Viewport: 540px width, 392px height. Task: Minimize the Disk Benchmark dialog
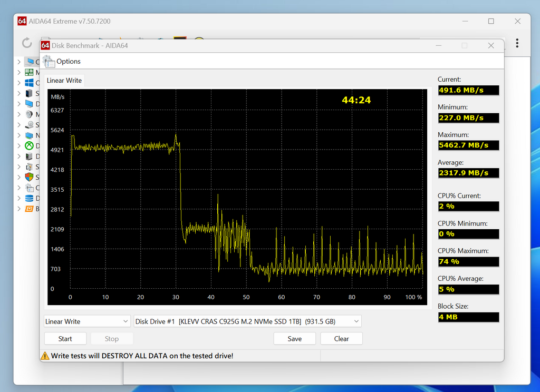coord(438,45)
